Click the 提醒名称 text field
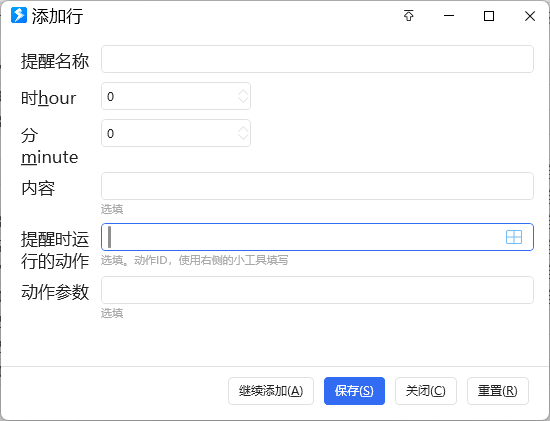550x421 pixels. pyautogui.click(x=317, y=59)
